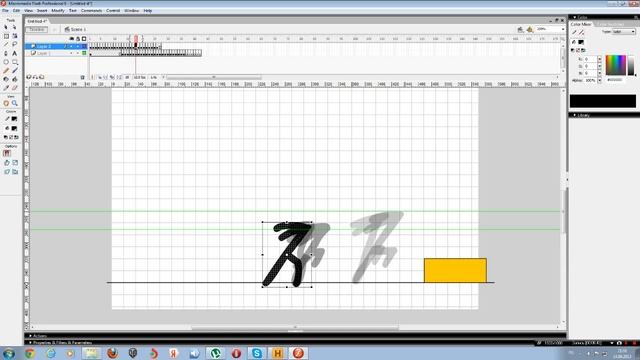Click the Scene 1 label
Image resolution: width=640 pixels, height=360 pixels.
pos(78,29)
